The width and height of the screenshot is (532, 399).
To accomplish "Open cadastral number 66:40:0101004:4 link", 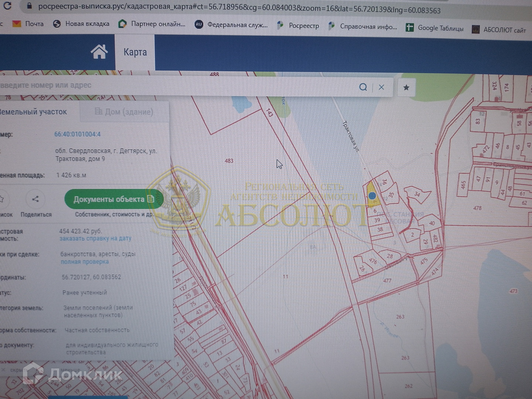I will click(x=77, y=134).
